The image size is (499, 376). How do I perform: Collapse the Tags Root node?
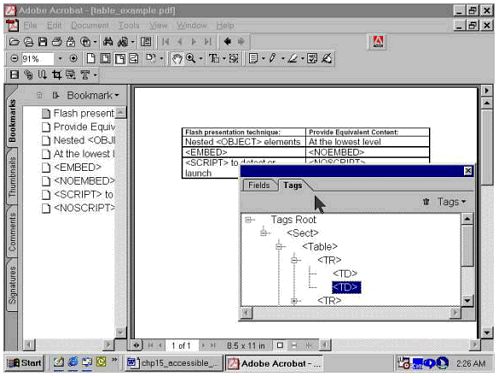248,220
